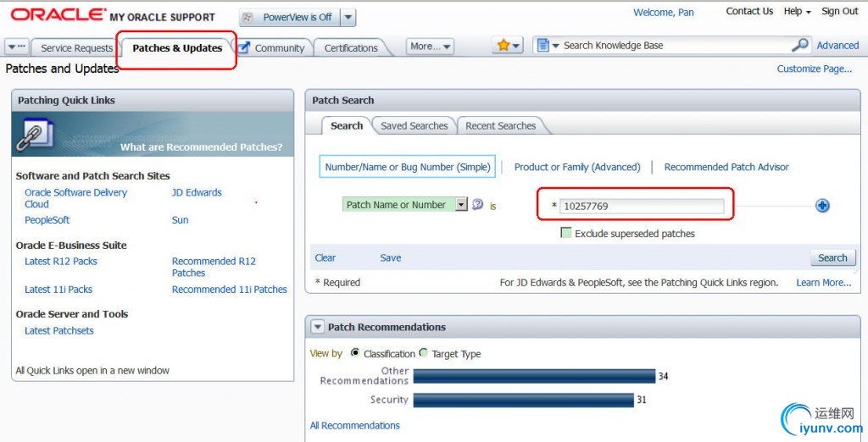Open the Recommended Patch Advisor

[x=726, y=167]
